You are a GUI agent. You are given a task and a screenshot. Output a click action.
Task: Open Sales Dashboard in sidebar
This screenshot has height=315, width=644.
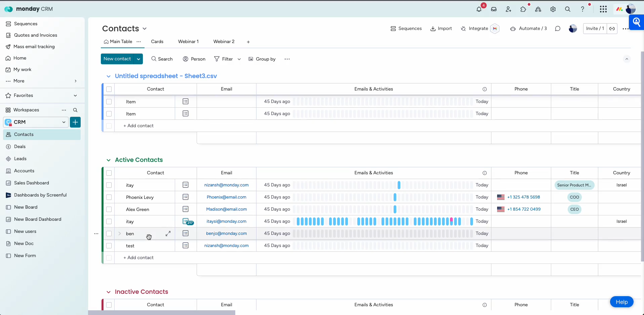(42, 183)
